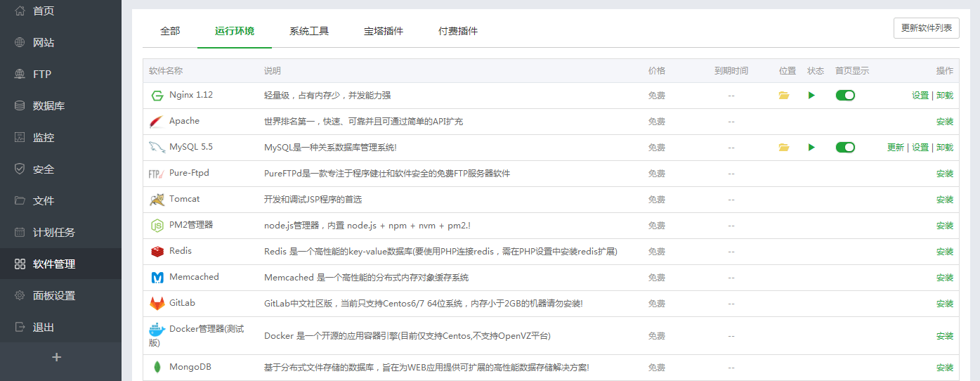
Task: Switch to the 全部 tab
Action: [170, 31]
